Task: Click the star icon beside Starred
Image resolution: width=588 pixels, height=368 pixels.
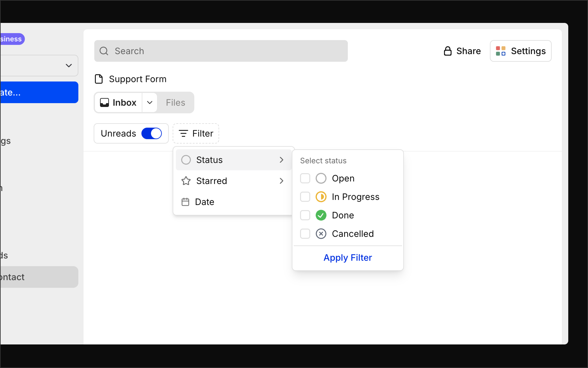Action: click(x=186, y=180)
